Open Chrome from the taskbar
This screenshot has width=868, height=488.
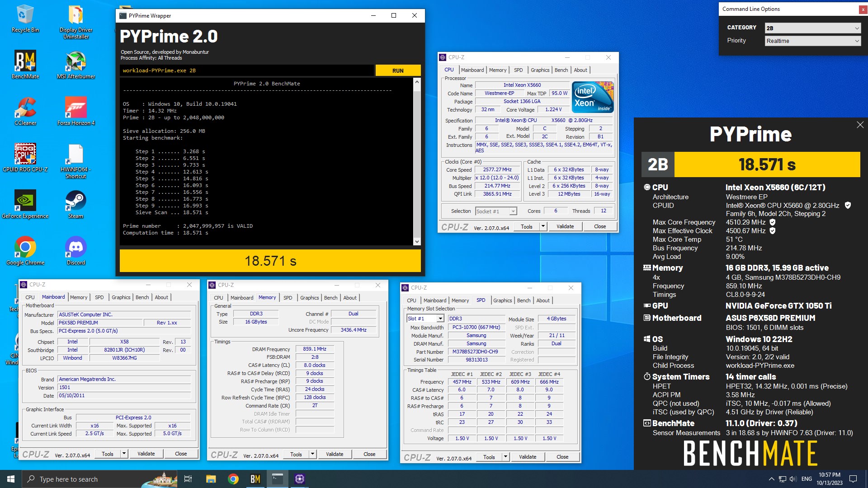[x=233, y=479]
